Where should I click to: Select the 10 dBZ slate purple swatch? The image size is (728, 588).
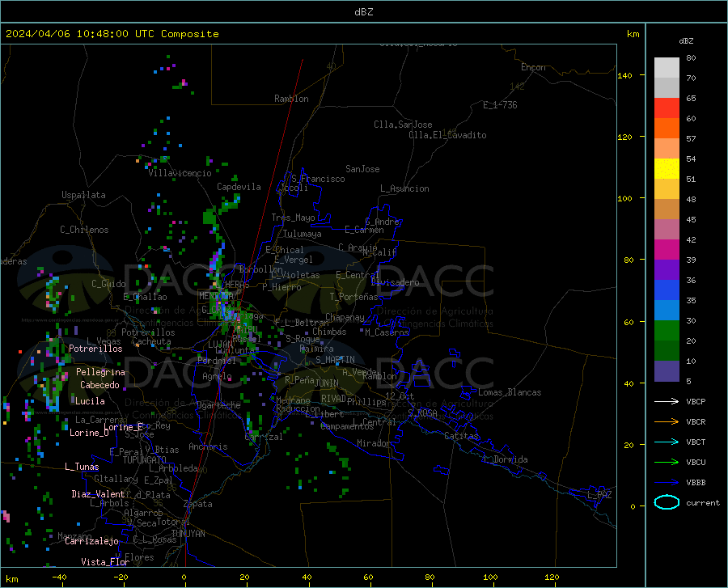(x=667, y=371)
